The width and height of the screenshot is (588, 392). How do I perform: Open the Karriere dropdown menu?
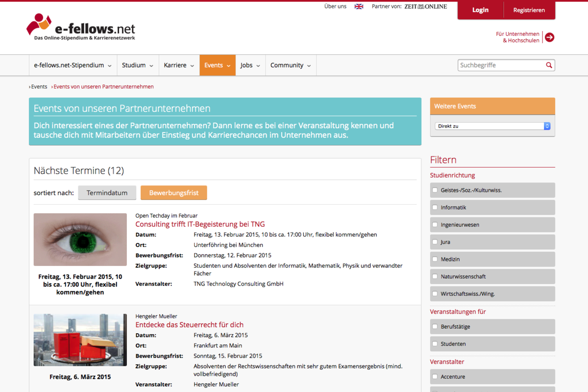pyautogui.click(x=179, y=65)
